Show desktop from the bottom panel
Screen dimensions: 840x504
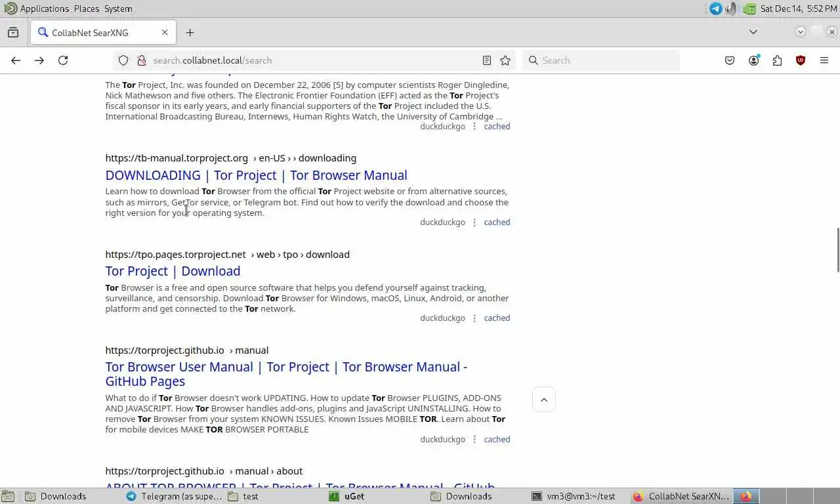click(x=7, y=497)
